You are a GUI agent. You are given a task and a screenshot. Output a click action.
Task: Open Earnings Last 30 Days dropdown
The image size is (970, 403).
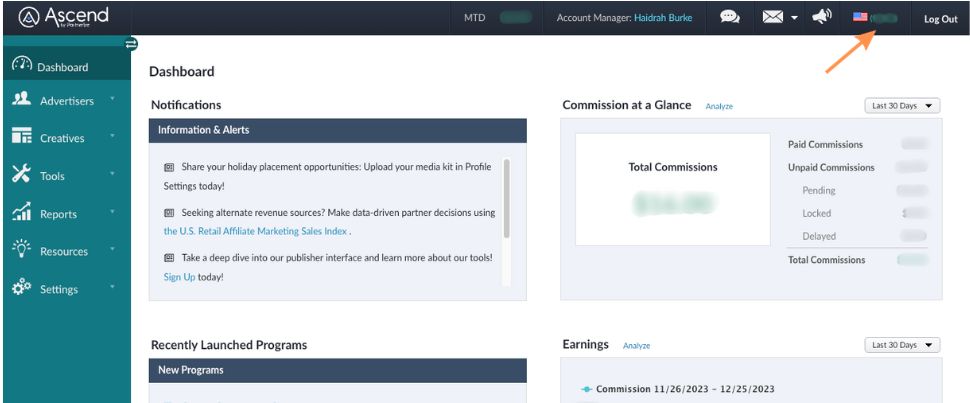click(902, 345)
